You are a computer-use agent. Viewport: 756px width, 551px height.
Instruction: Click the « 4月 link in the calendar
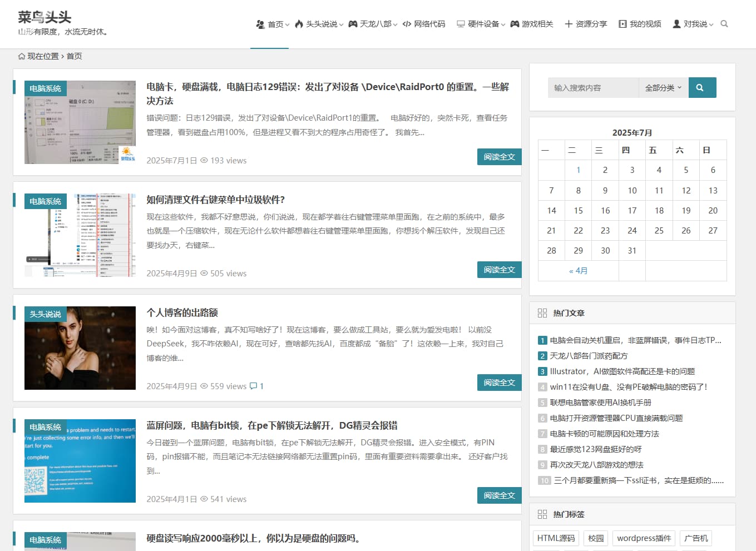[578, 271]
